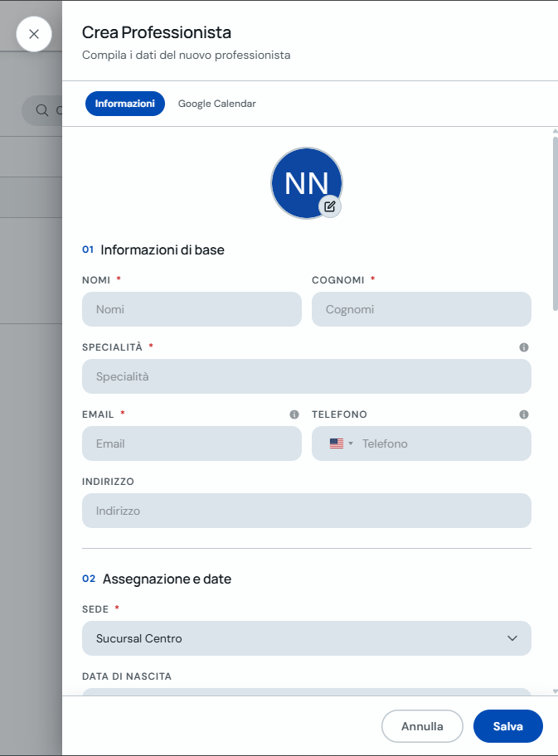Switch to the Google Calendar tab
Viewport: 558px width, 756px height.
pyautogui.click(x=217, y=104)
